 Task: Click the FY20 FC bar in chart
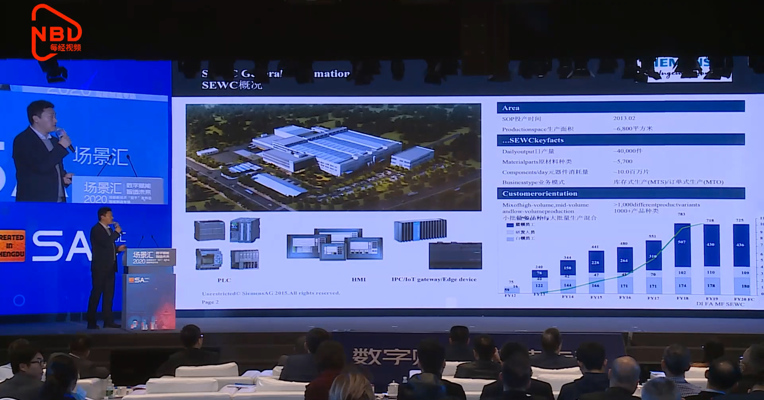tap(741, 259)
